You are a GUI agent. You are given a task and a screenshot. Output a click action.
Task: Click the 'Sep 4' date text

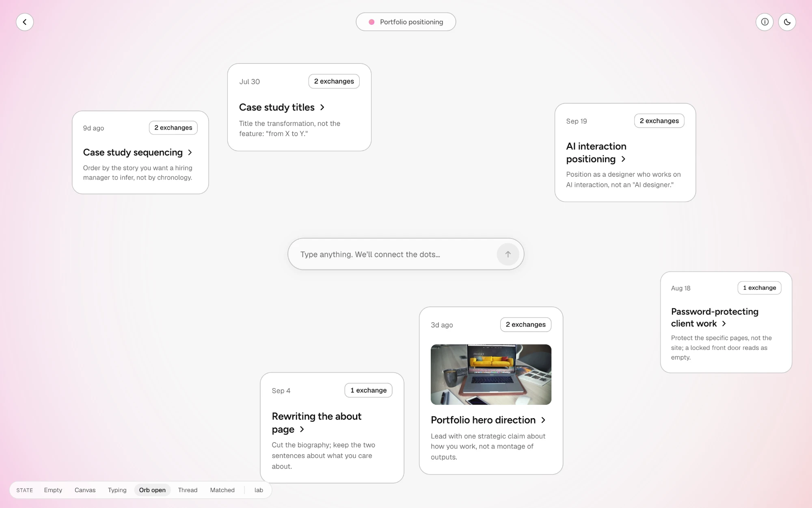281,391
